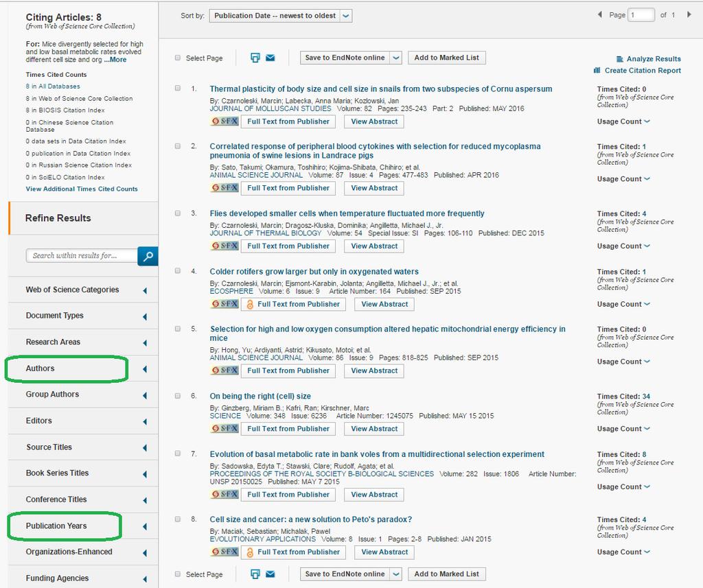The image size is (703, 588).
Task: Click SFX icon for hepatic mitochondrial article
Action: pyautogui.click(x=224, y=371)
